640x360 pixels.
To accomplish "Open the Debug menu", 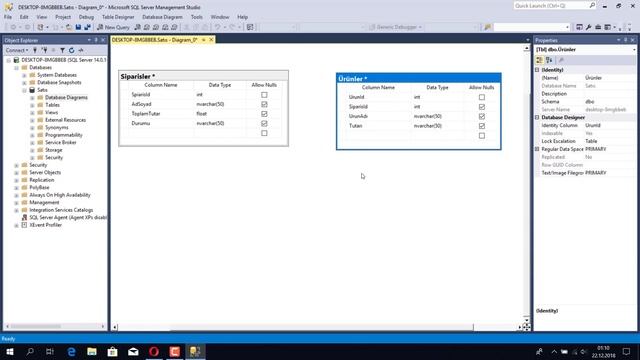I will point(86,17).
